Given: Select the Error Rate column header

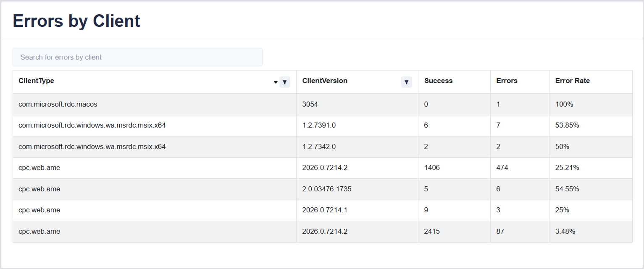Looking at the screenshot, I should tap(591, 81).
